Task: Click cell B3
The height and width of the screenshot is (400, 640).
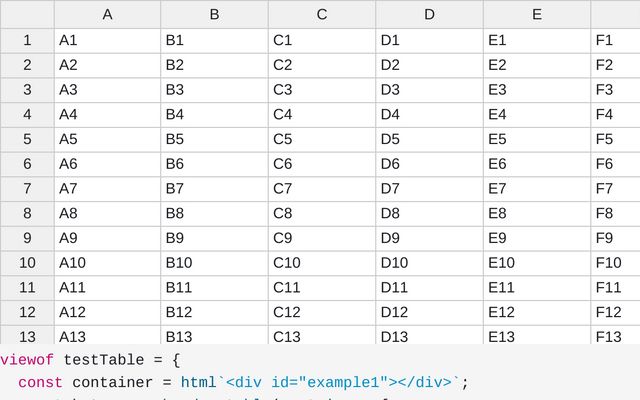Action: click(214, 90)
